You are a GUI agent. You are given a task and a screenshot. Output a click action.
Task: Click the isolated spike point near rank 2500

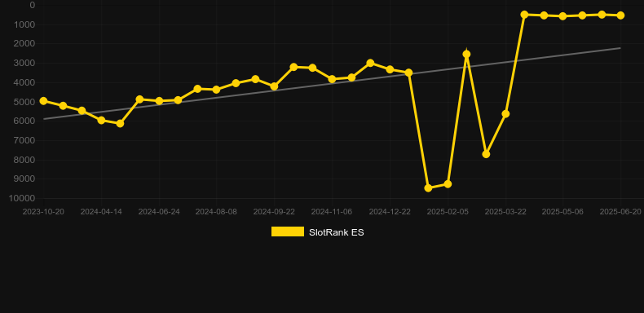click(466, 55)
